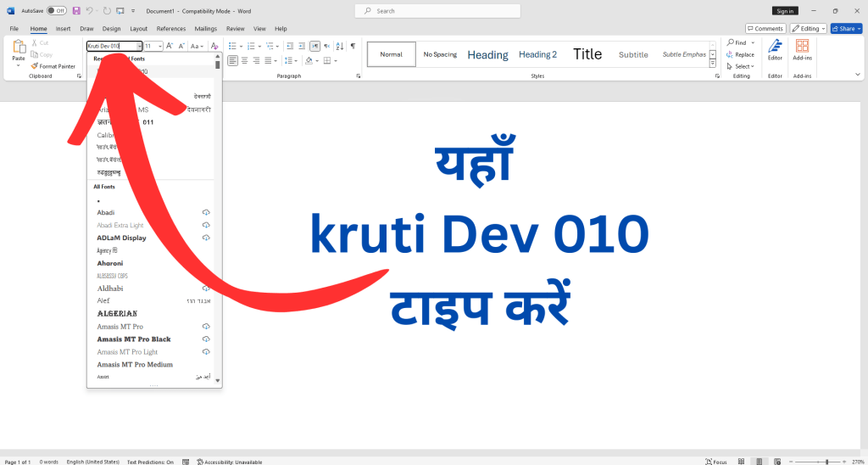Click the blue Share button

pos(847,28)
